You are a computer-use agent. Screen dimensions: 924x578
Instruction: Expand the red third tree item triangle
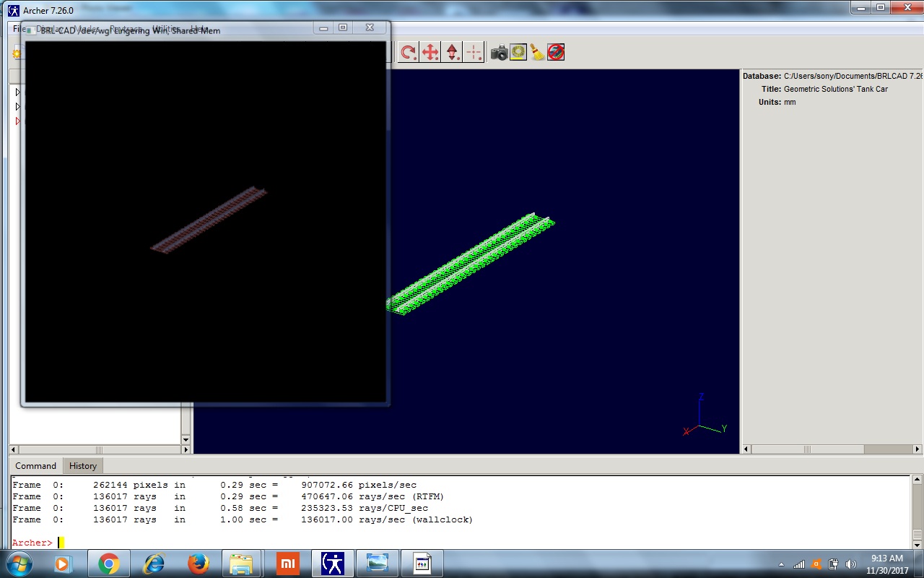(x=18, y=121)
